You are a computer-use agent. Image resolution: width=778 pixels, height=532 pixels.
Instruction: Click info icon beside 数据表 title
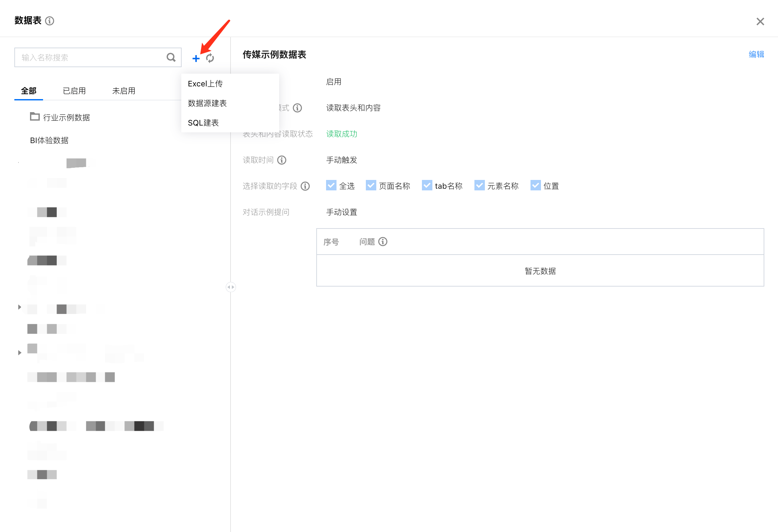click(50, 21)
